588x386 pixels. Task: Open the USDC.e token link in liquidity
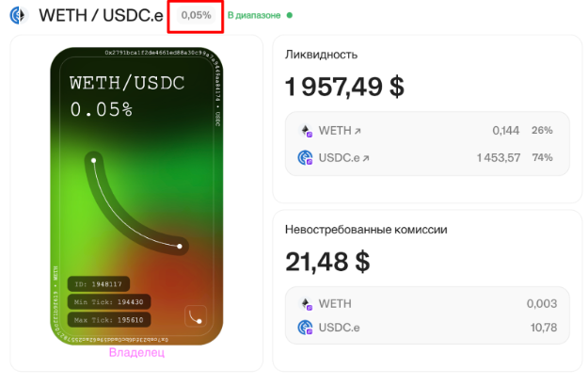[343, 158]
